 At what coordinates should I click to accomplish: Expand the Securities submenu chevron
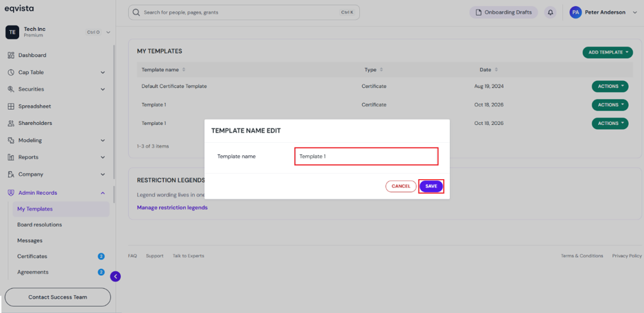pyautogui.click(x=103, y=89)
